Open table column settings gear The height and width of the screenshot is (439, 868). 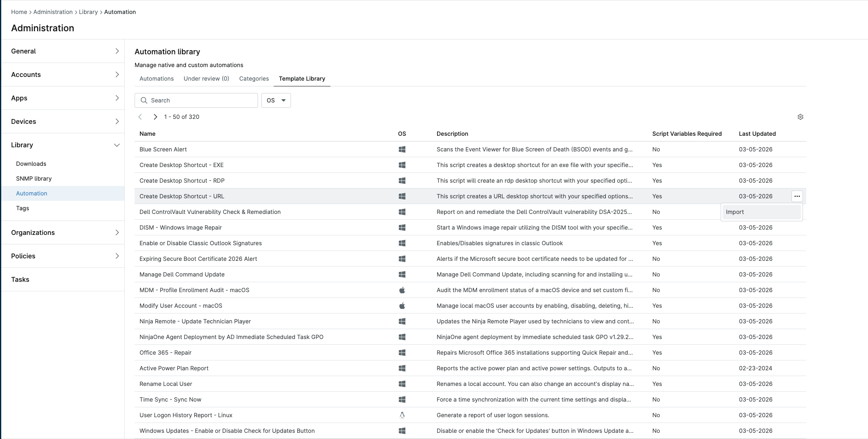point(800,117)
